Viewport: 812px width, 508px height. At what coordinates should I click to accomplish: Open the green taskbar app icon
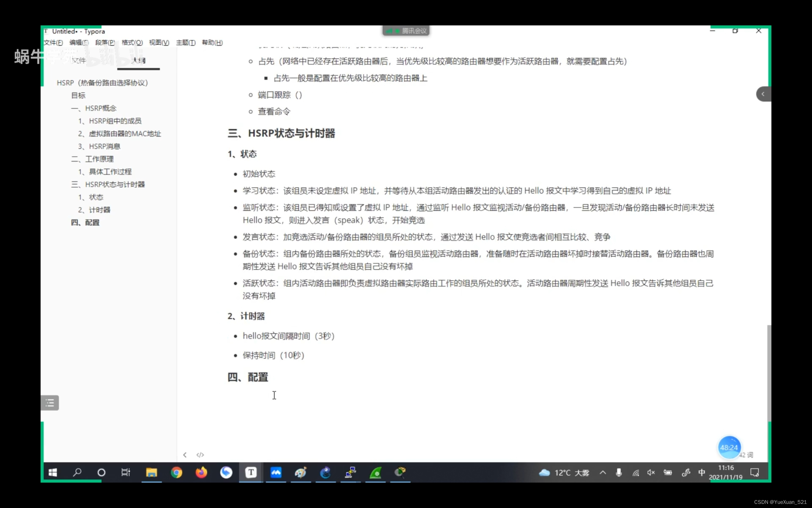click(x=376, y=473)
